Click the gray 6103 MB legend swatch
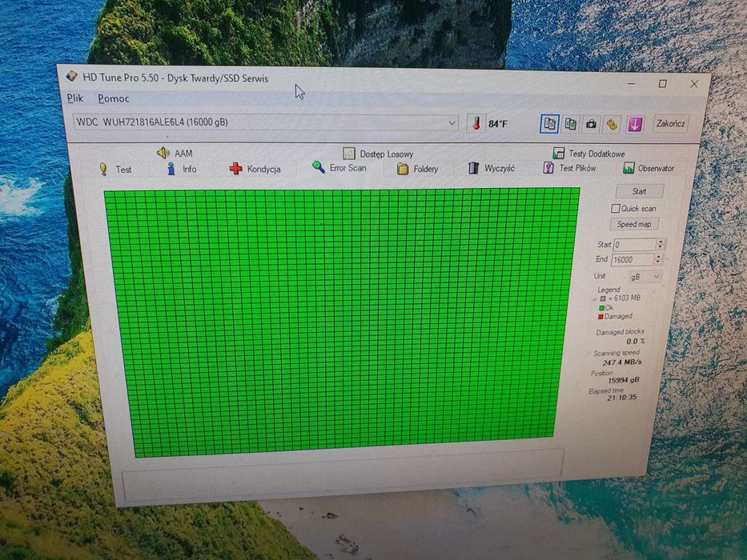 (x=603, y=298)
